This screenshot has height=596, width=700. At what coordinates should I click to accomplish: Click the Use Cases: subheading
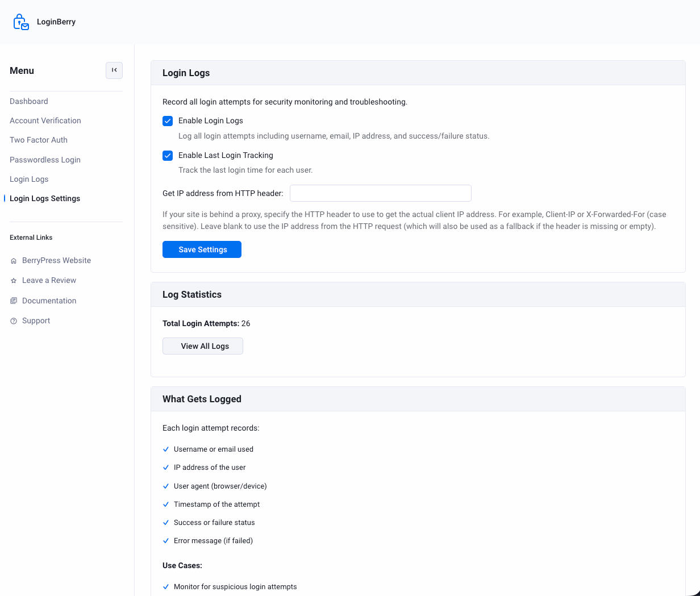coord(182,566)
